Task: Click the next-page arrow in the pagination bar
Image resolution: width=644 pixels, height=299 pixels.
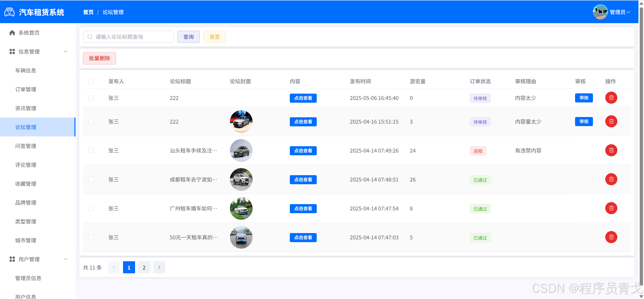Action: [x=159, y=267]
